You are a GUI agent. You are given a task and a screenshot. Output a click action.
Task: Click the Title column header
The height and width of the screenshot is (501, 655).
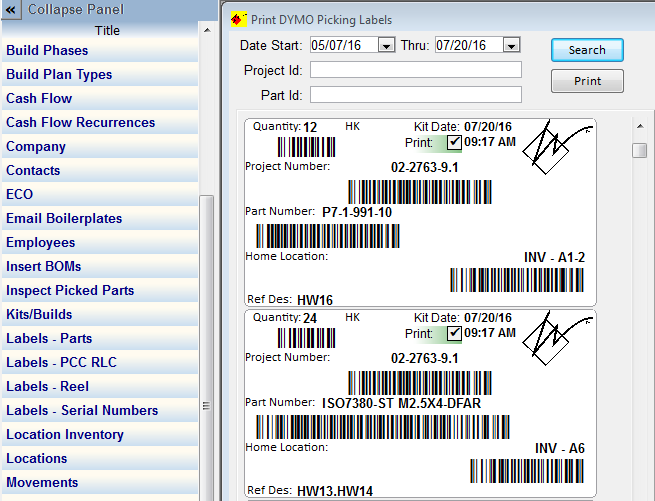pos(107,31)
